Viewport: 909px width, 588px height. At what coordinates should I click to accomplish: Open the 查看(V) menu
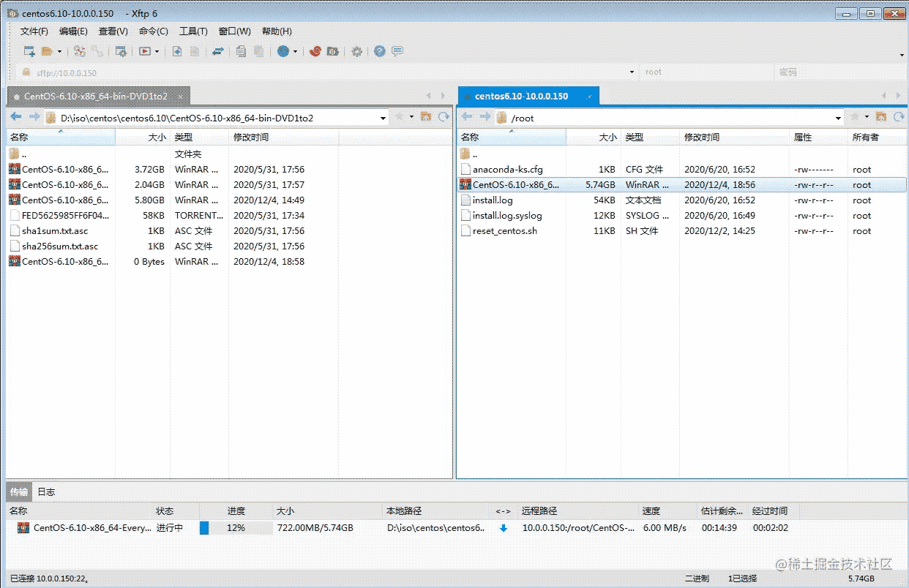[113, 31]
